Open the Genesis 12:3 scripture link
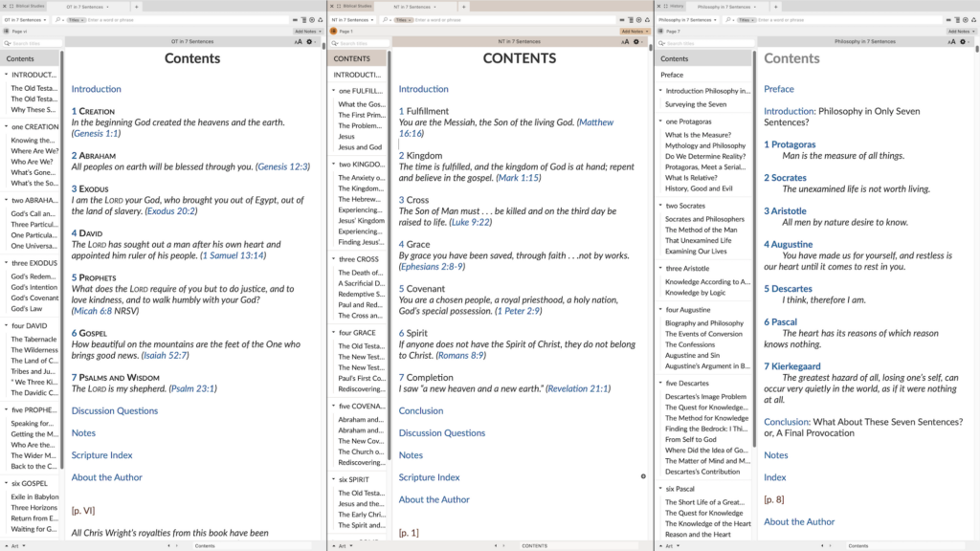980x551 pixels. [283, 166]
